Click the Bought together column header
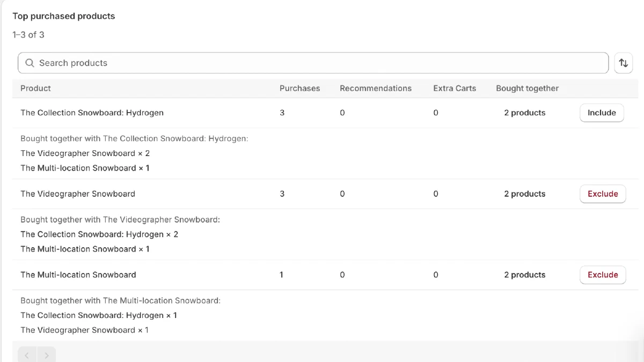644x362 pixels. tap(527, 88)
